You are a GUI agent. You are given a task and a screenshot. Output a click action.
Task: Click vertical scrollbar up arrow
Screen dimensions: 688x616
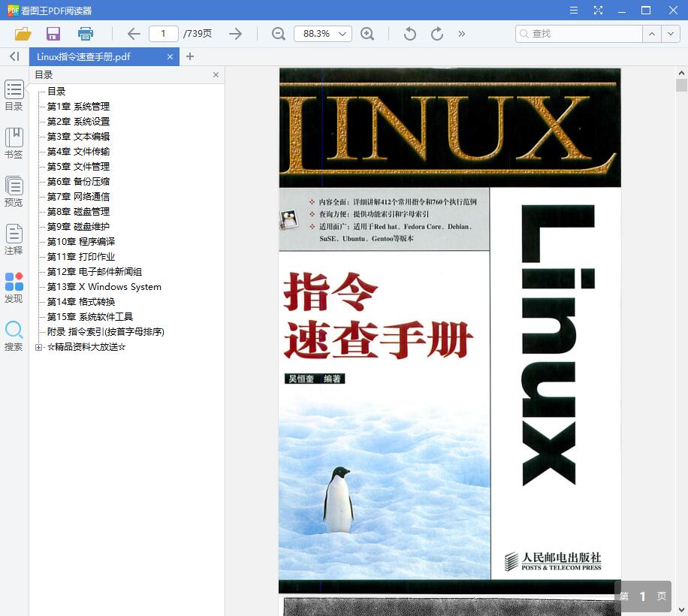pyautogui.click(x=681, y=73)
